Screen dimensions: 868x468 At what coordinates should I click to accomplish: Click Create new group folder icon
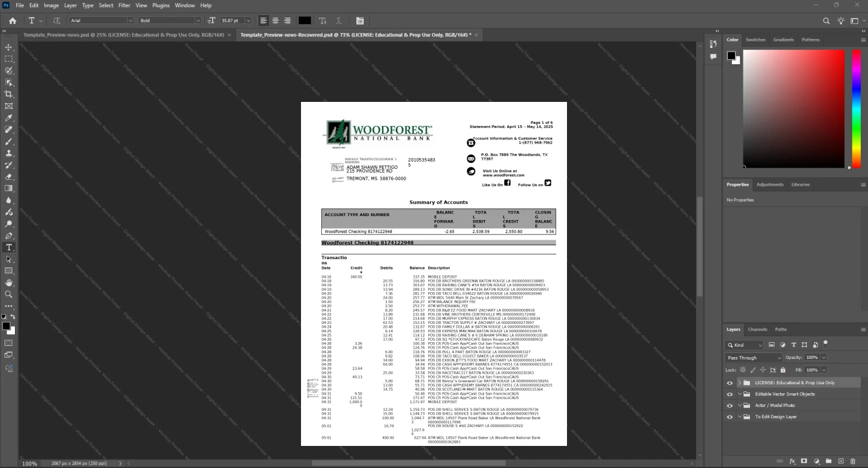(829, 461)
